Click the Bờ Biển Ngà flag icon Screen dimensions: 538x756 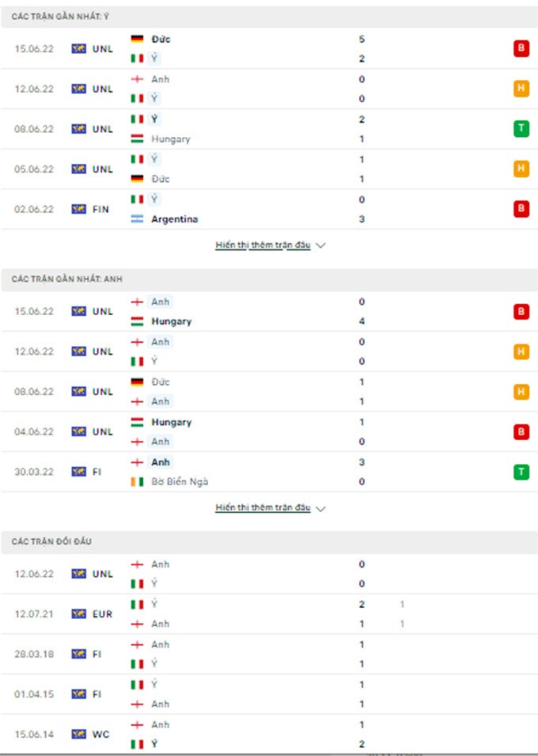point(137,482)
